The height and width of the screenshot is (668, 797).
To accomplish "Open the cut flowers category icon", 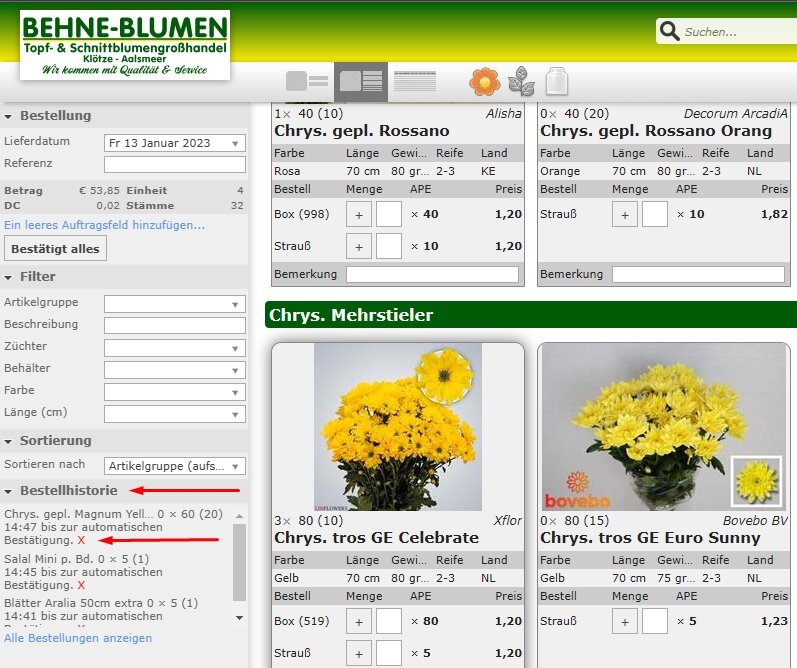I will [x=484, y=81].
